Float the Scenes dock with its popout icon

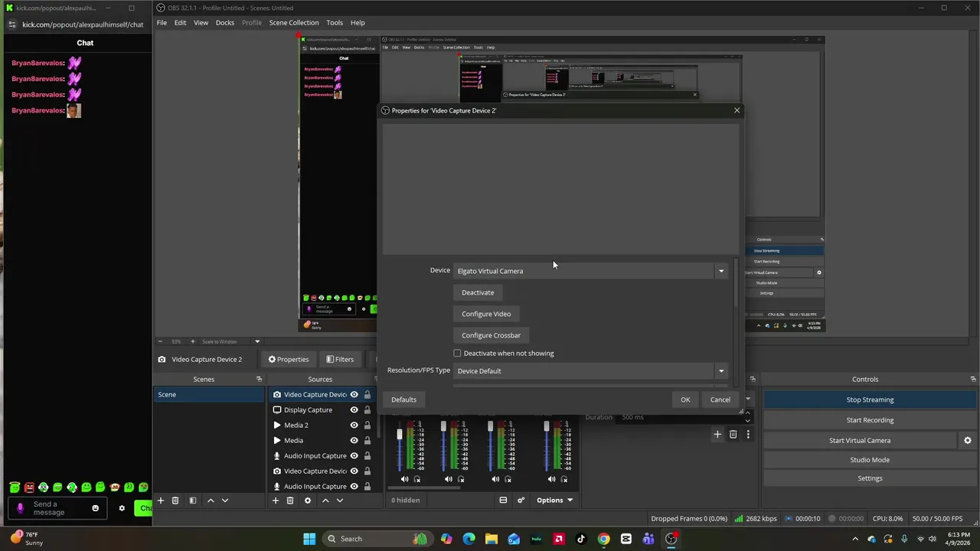pos(259,380)
